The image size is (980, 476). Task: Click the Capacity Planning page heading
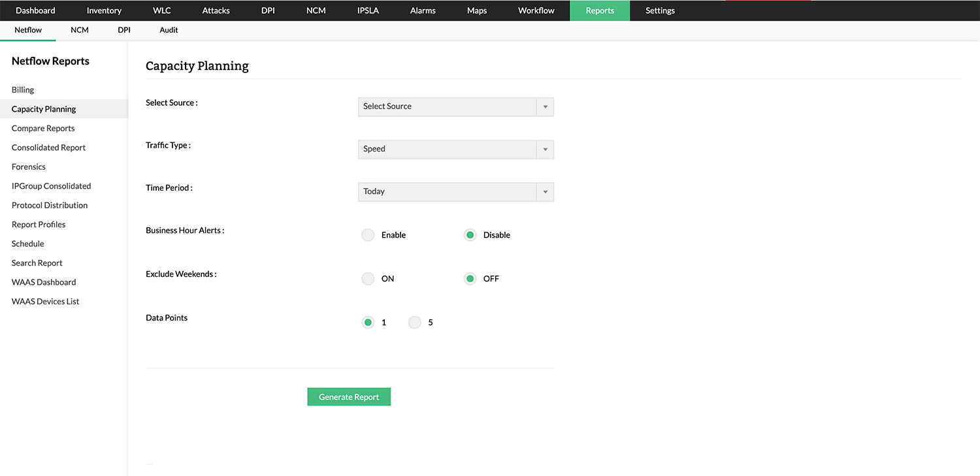(x=197, y=66)
